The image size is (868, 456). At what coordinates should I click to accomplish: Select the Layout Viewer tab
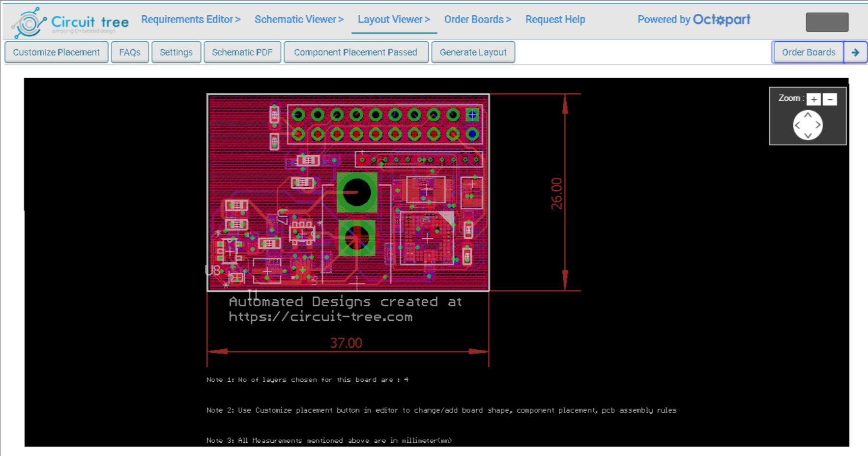click(394, 20)
